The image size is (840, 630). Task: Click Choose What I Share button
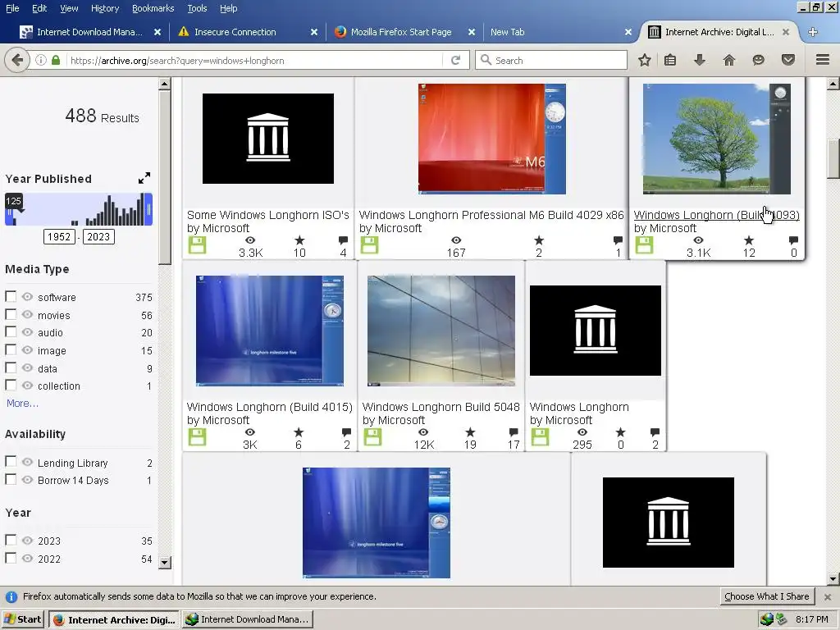pyautogui.click(x=767, y=596)
